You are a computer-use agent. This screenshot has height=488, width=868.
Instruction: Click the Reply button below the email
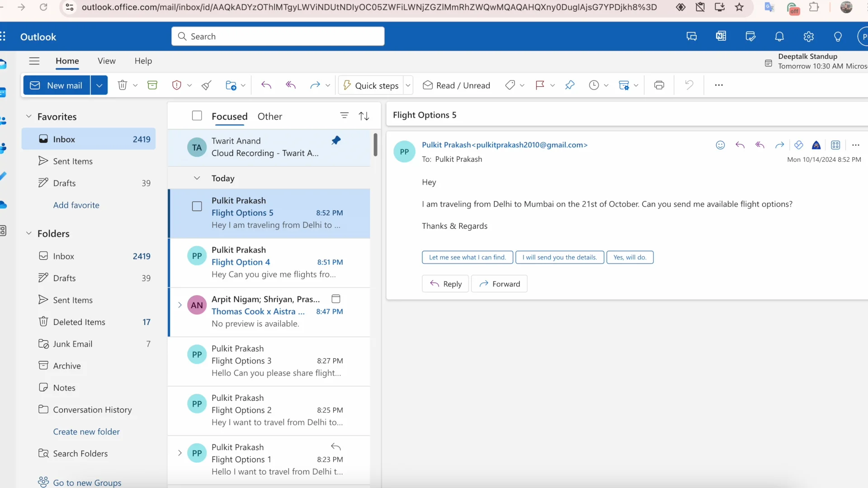pos(445,284)
